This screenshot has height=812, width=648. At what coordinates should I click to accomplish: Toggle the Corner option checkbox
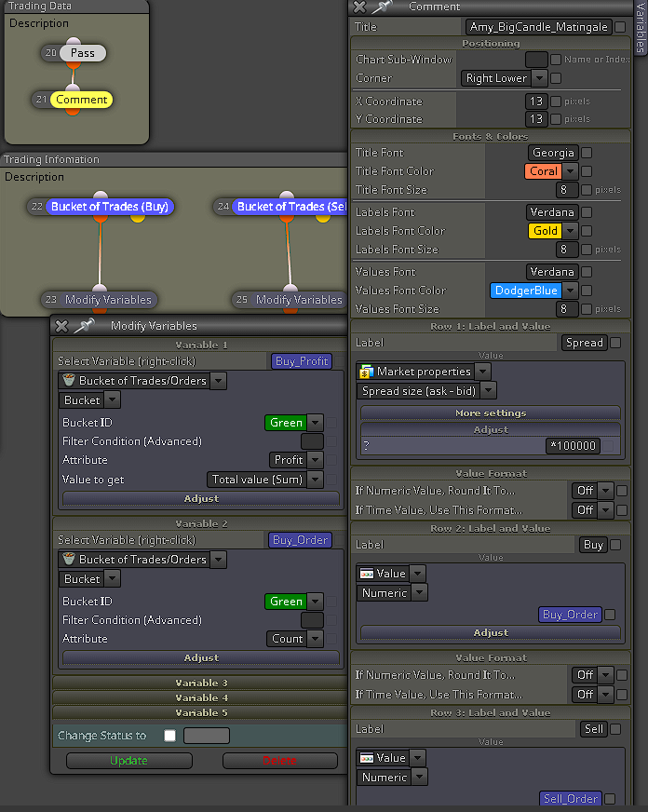[556, 78]
